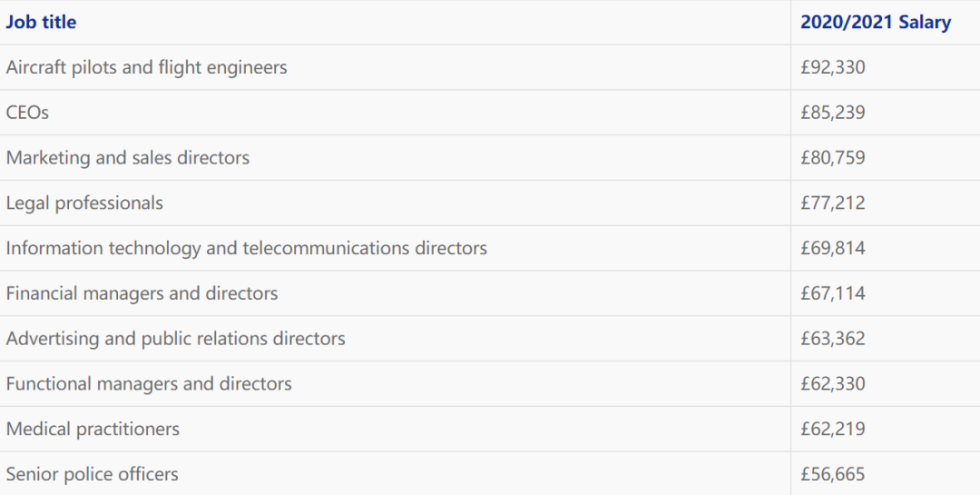Click Advertising and public relations directors
The width and height of the screenshot is (980, 495).
point(176,339)
